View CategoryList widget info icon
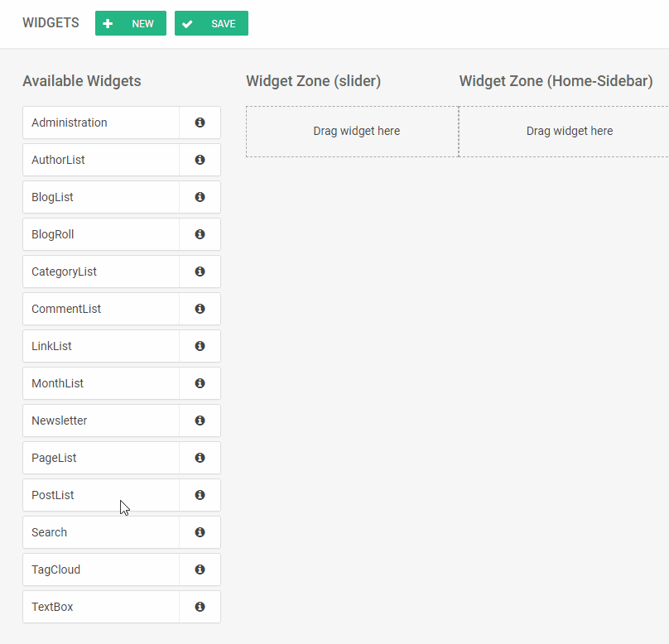This screenshot has height=644, width=669. point(200,272)
